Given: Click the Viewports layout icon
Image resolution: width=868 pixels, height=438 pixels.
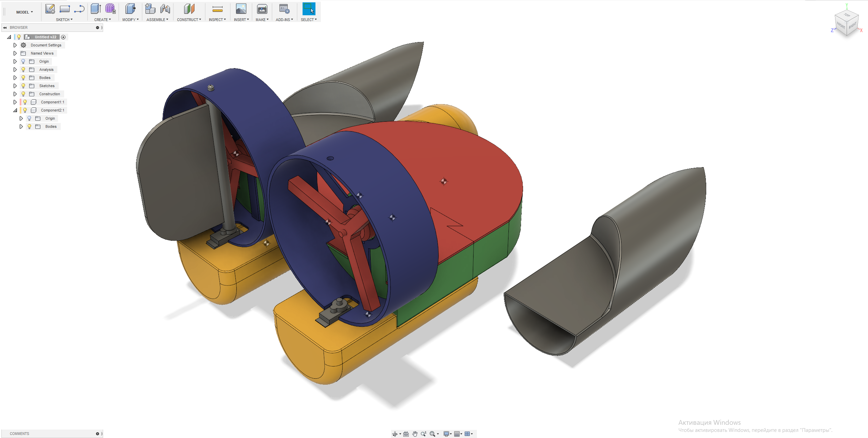Looking at the screenshot, I should tap(467, 434).
